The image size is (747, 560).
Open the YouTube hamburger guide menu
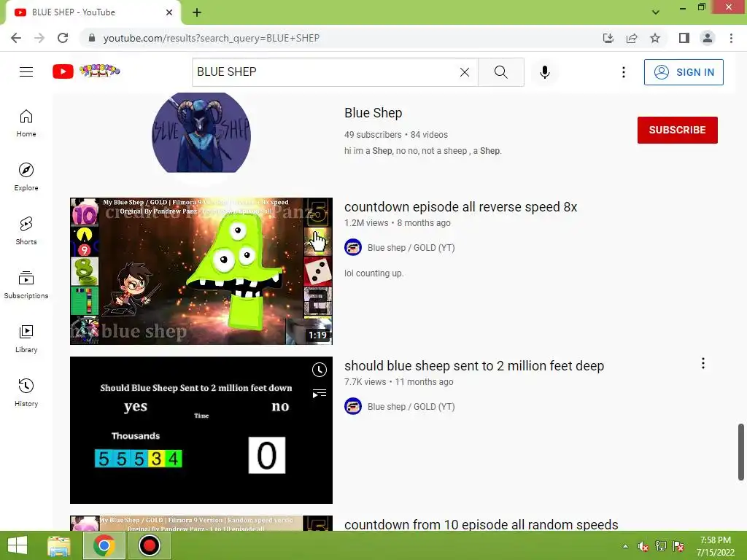tap(26, 72)
